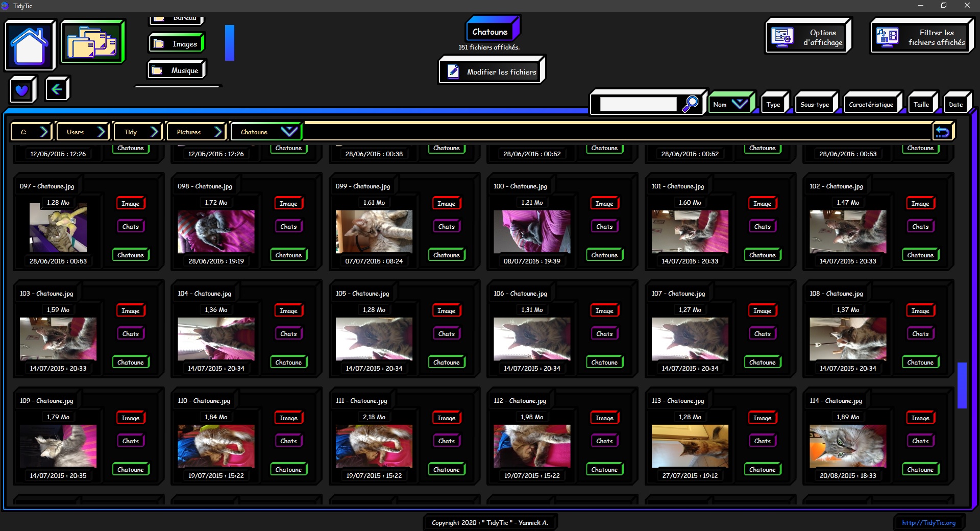Click Chats tag on 100 - Chatoune.jpg

pyautogui.click(x=604, y=226)
